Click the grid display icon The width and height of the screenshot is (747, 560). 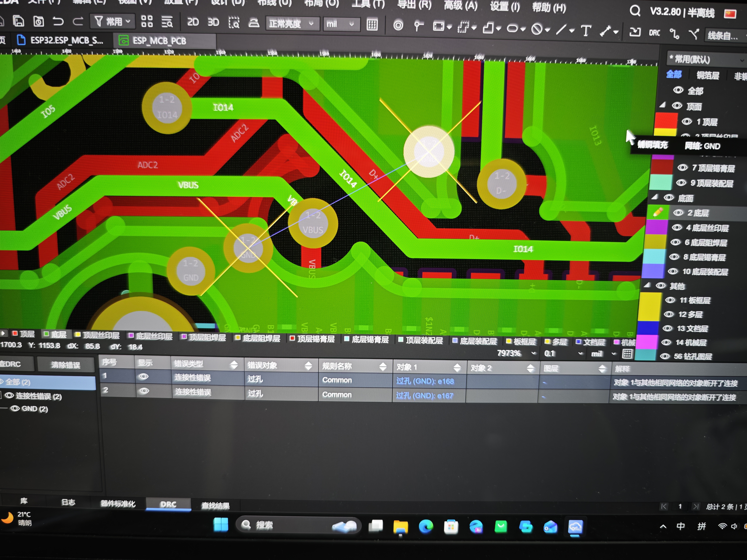(372, 25)
